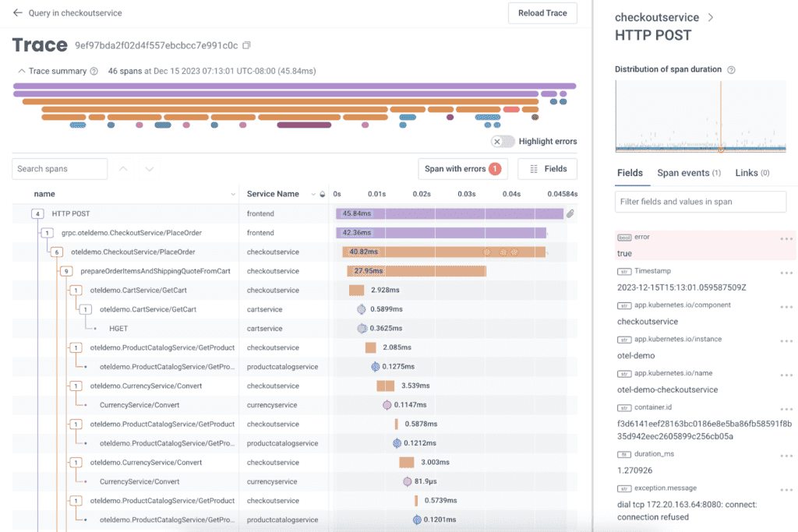Collapse the HTTP POST span using its 4 badge

37,213
